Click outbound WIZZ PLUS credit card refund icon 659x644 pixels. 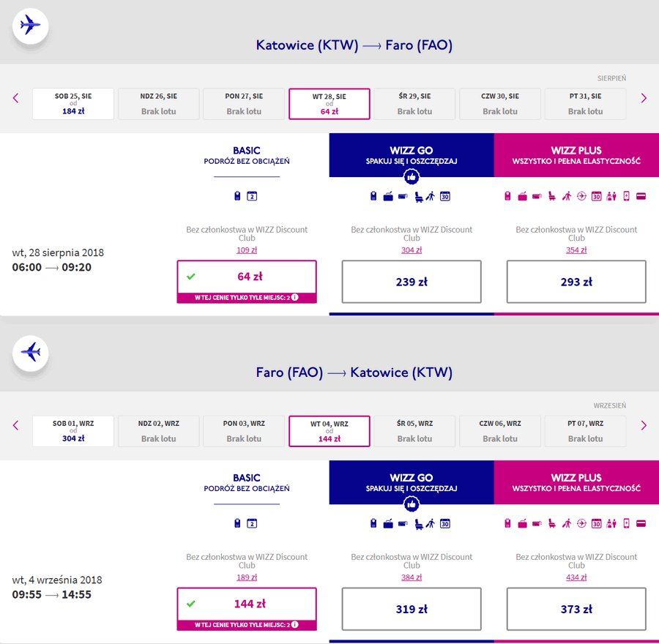(x=641, y=196)
